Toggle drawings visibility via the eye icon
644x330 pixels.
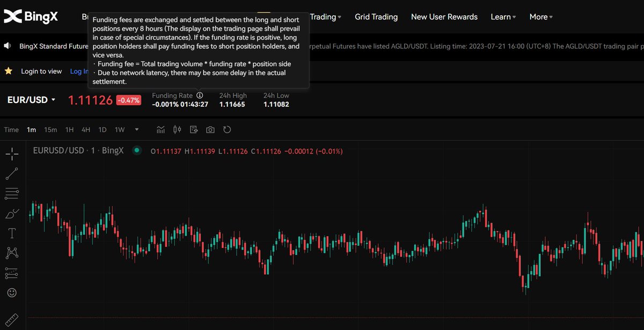point(193,129)
